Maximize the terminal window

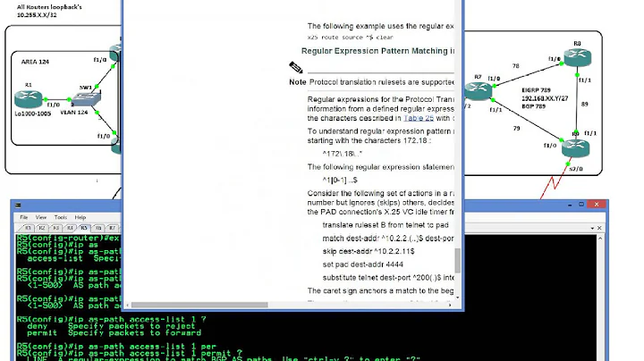click(x=581, y=205)
